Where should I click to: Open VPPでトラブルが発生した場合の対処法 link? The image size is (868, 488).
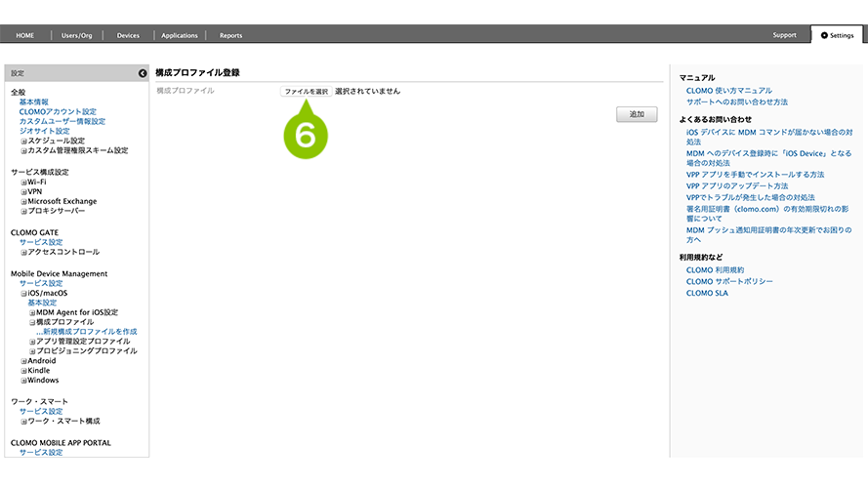pos(750,197)
